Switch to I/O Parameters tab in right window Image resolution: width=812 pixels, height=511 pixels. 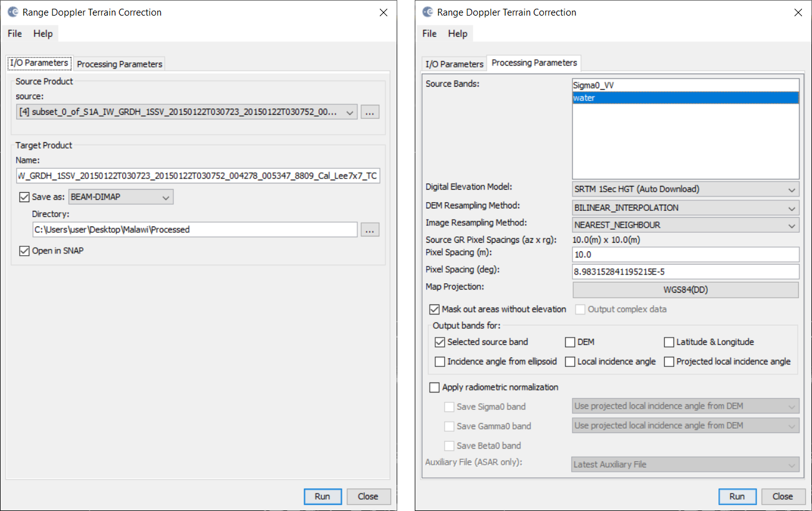pos(454,64)
